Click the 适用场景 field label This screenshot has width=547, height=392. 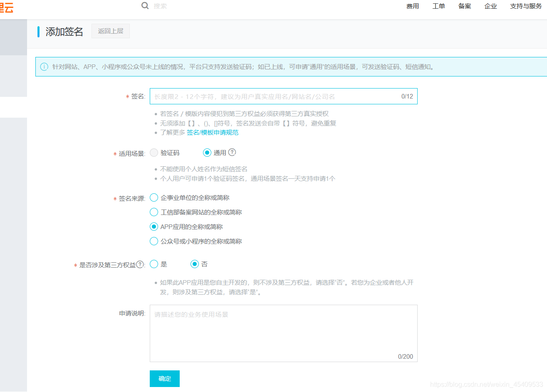click(x=131, y=154)
